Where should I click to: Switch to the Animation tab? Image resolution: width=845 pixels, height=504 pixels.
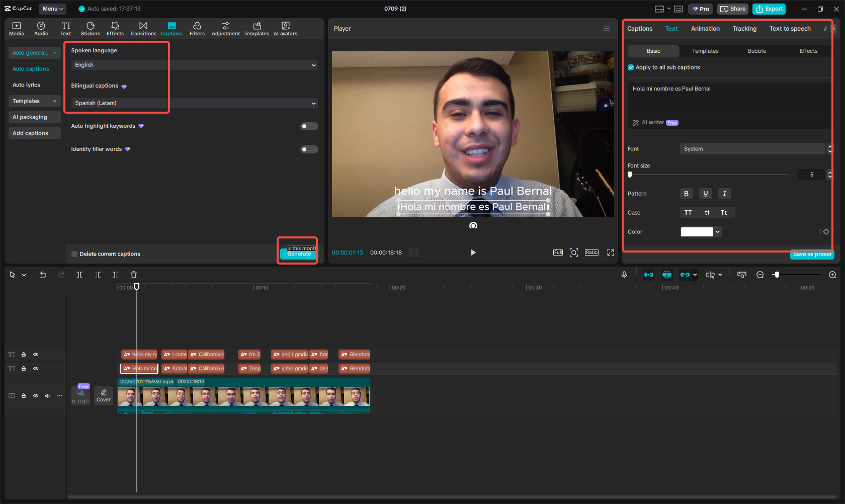[705, 29]
